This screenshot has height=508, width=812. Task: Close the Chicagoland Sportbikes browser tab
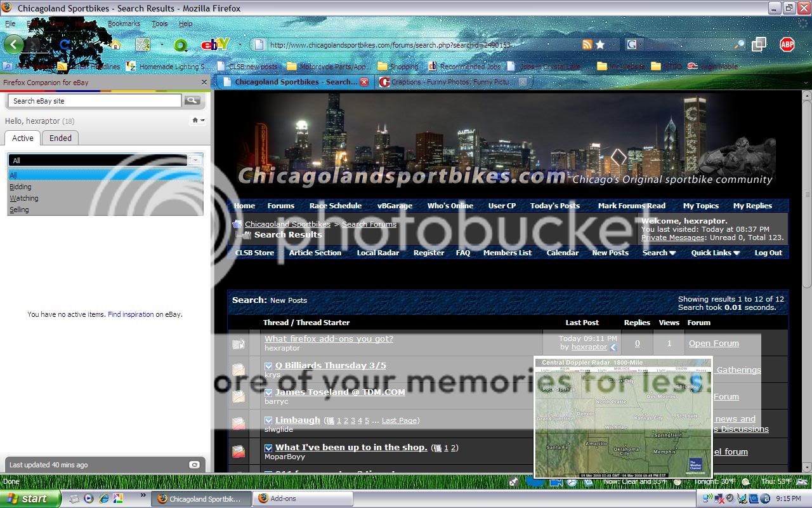coord(364,82)
